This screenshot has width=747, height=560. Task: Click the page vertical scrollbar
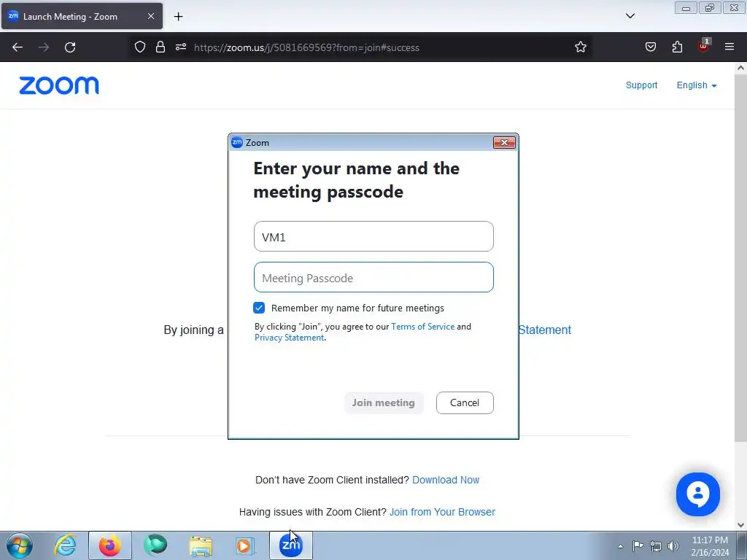[x=740, y=257]
